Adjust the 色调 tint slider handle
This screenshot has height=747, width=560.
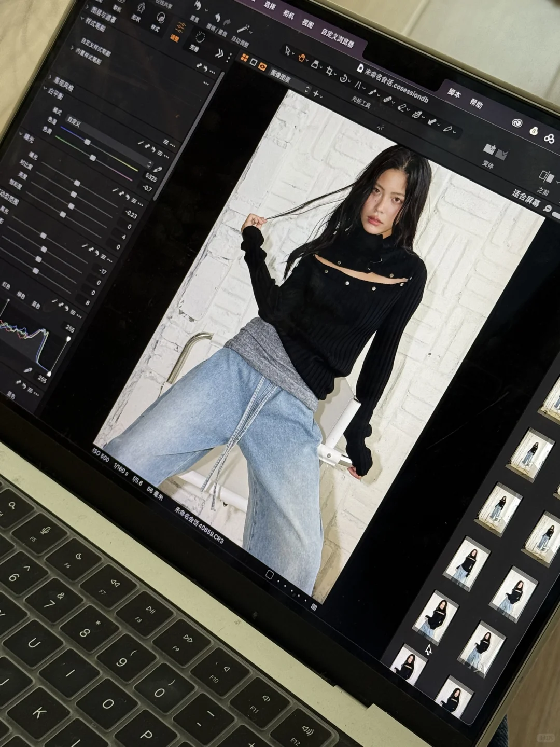point(93,158)
